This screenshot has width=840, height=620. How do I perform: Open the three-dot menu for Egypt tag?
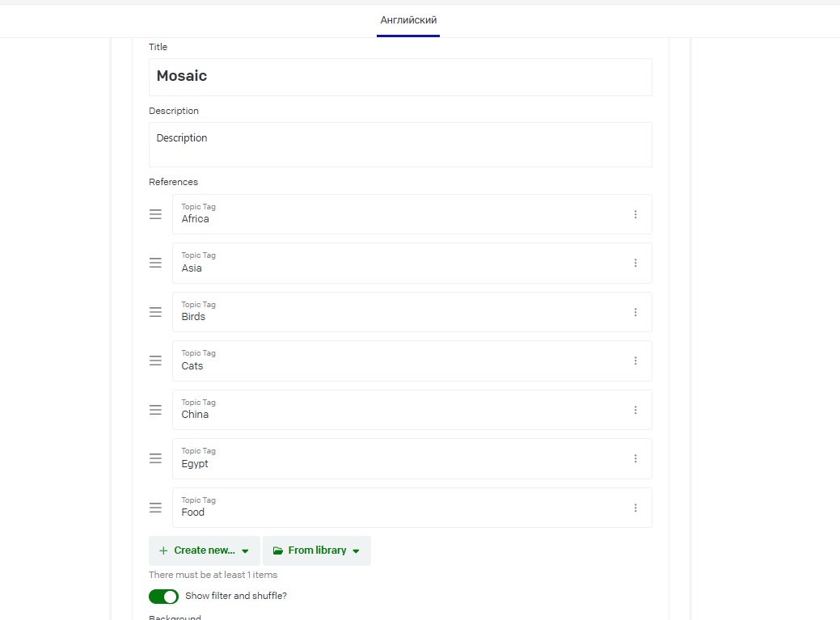coord(635,459)
